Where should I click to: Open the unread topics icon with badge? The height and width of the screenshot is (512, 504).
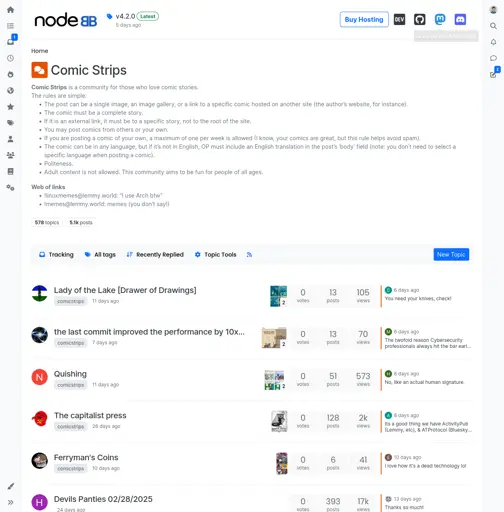[x=11, y=41]
